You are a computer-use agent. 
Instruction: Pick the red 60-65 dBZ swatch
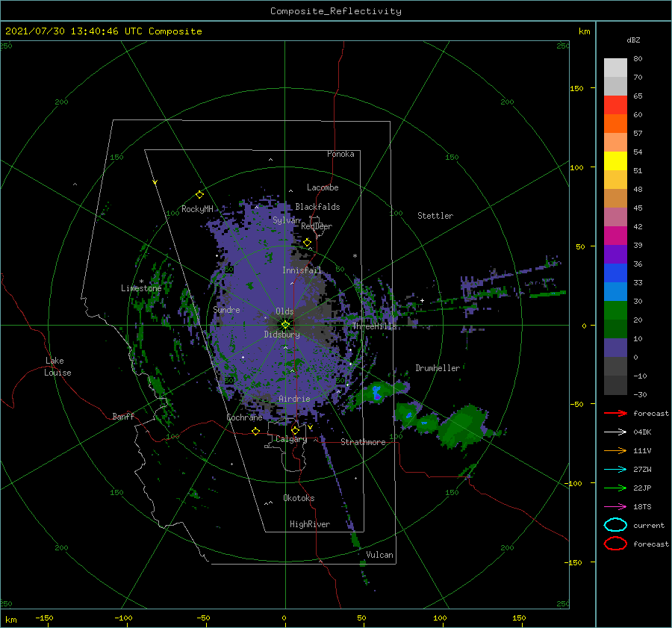click(x=615, y=105)
